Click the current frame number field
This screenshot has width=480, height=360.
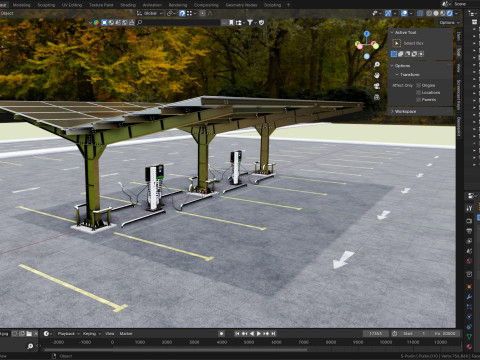tap(376, 333)
